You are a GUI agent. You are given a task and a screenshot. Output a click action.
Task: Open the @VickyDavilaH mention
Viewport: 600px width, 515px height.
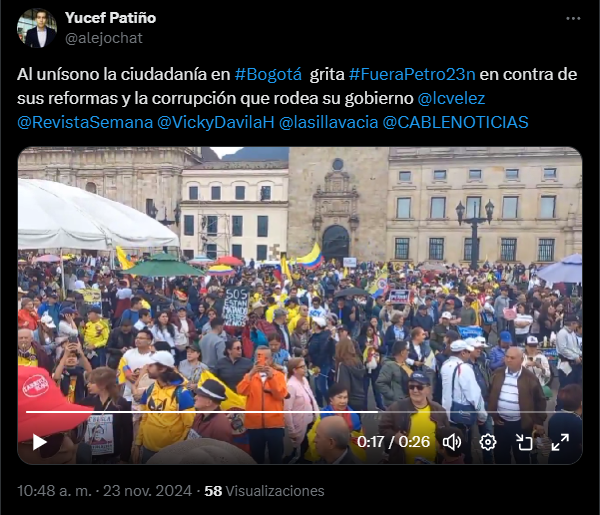pos(216,122)
